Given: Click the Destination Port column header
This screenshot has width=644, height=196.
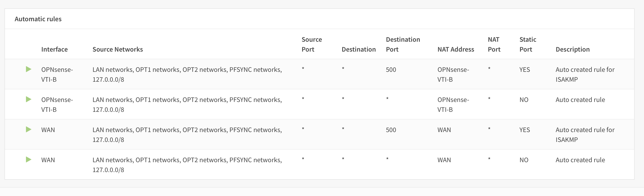Looking at the screenshot, I should 403,44.
